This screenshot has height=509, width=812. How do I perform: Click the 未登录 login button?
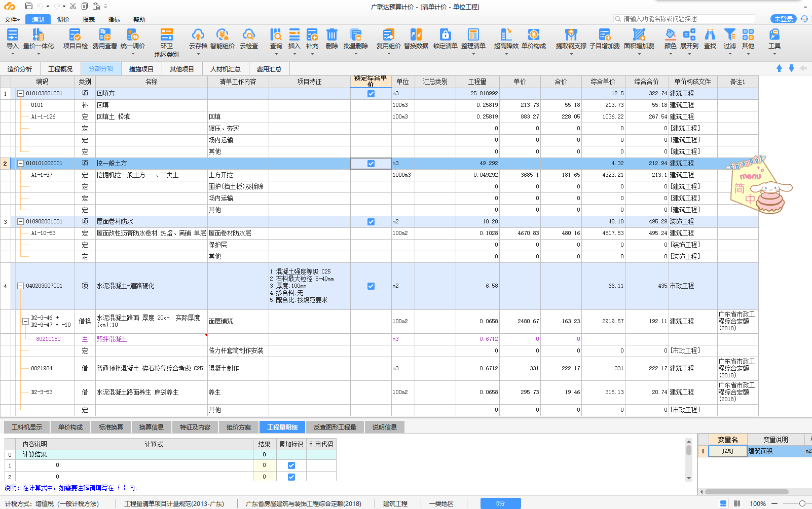(783, 19)
